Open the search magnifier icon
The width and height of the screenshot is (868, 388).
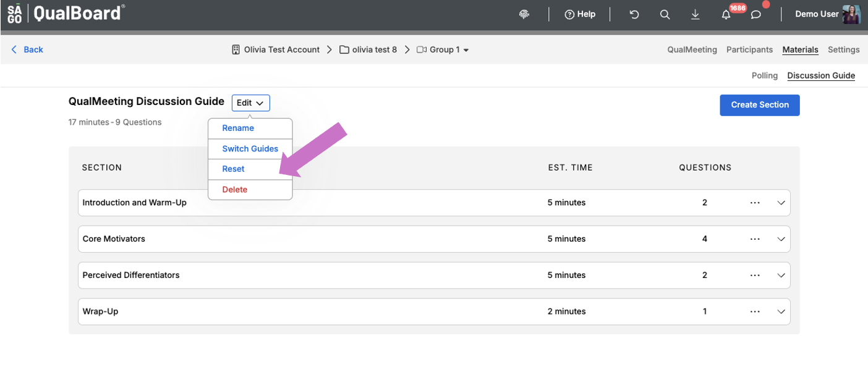pos(665,14)
